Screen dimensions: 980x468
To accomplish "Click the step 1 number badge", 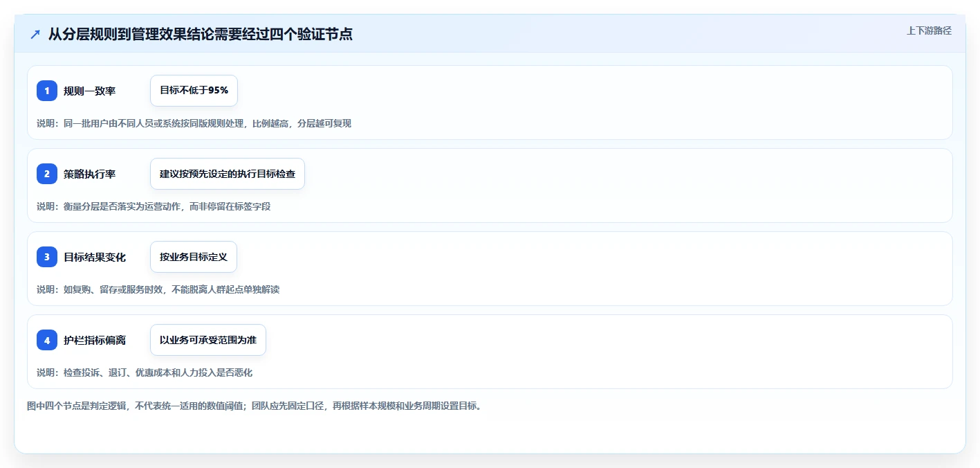I will pos(47,91).
